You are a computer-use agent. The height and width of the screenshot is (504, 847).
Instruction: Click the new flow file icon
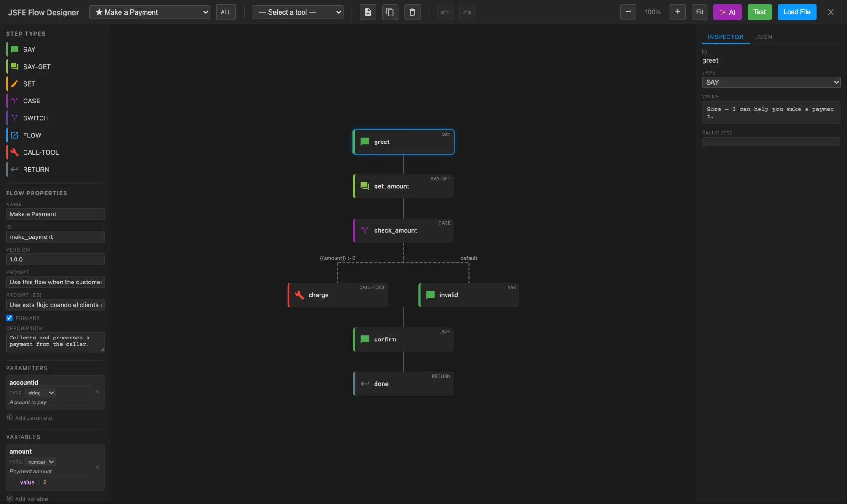368,12
